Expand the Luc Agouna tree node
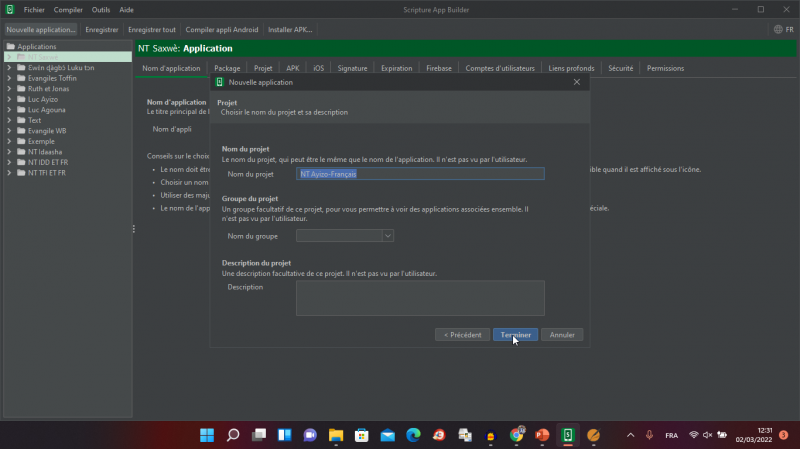This screenshot has width=800, height=449. pyautogui.click(x=9, y=109)
